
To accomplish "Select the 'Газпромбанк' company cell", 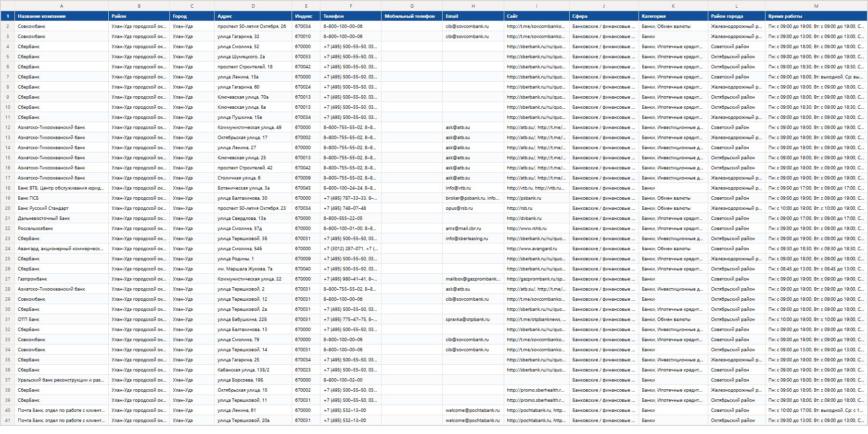I will click(62, 279).
